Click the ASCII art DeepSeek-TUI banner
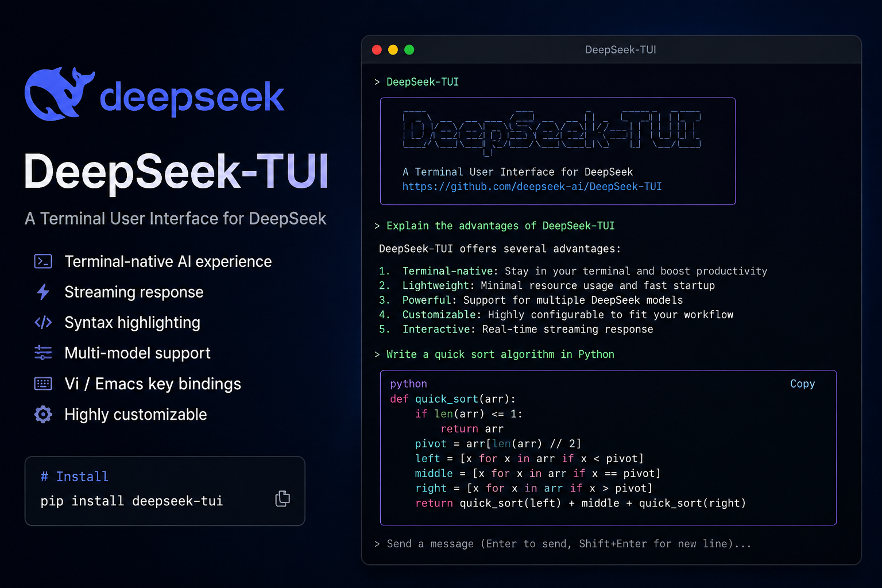Image resolution: width=882 pixels, height=588 pixels. pyautogui.click(x=552, y=133)
